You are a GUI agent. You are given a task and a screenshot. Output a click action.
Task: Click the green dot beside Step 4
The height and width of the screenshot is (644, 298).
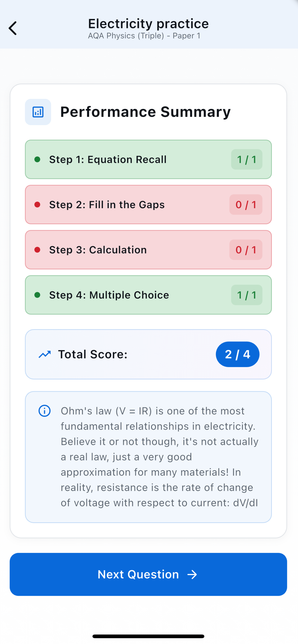click(38, 295)
